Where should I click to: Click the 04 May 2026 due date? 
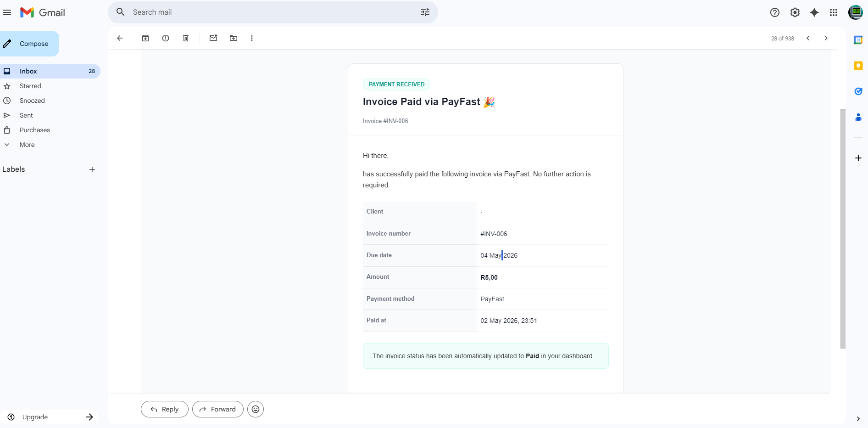(499, 255)
